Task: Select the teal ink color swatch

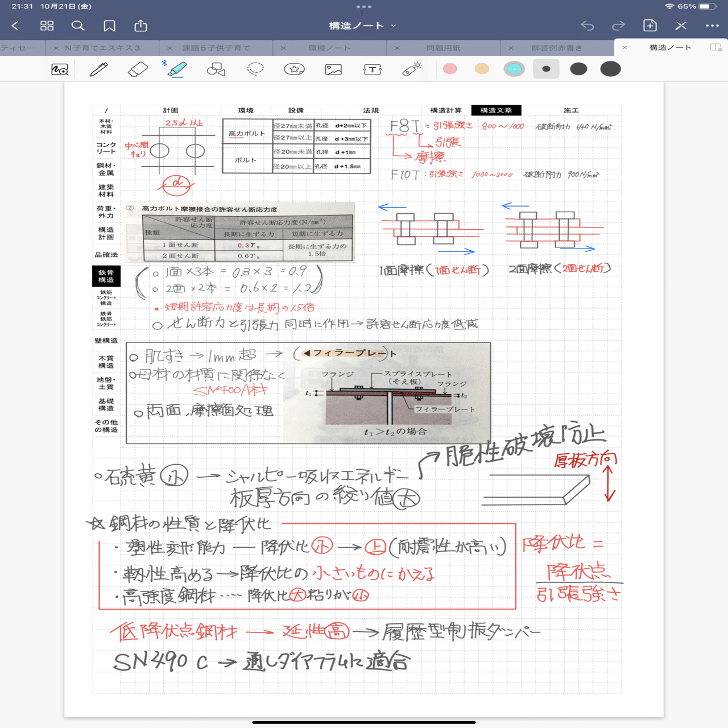Action: click(x=514, y=69)
